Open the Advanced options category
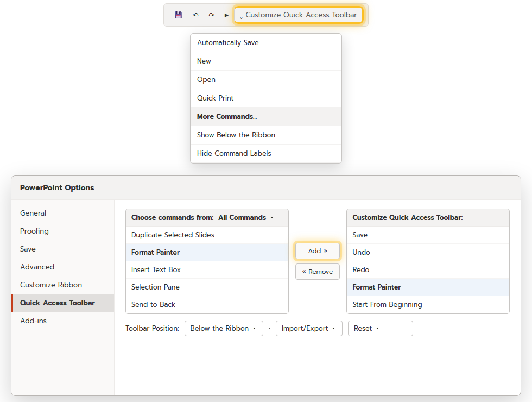Viewport: 532px width, 402px height. point(63,267)
